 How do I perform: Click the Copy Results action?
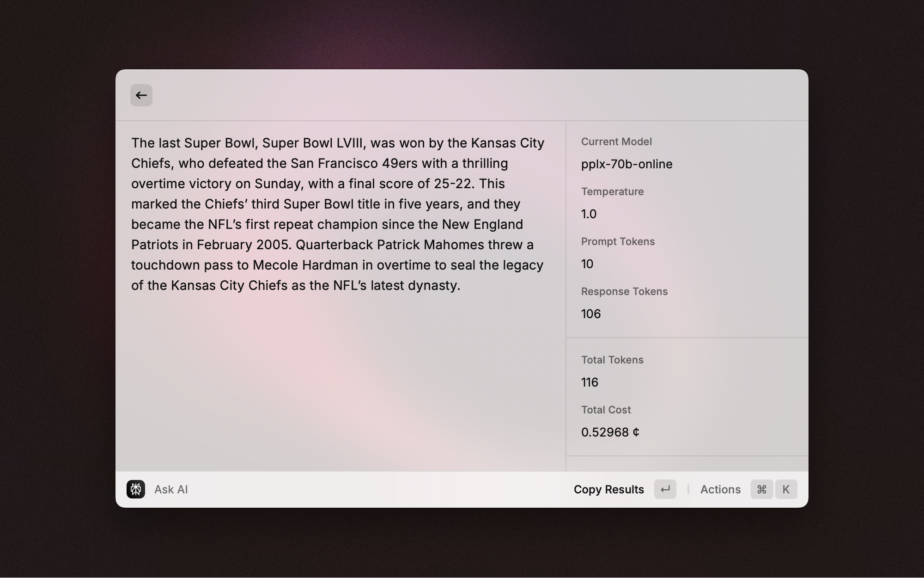(608, 489)
